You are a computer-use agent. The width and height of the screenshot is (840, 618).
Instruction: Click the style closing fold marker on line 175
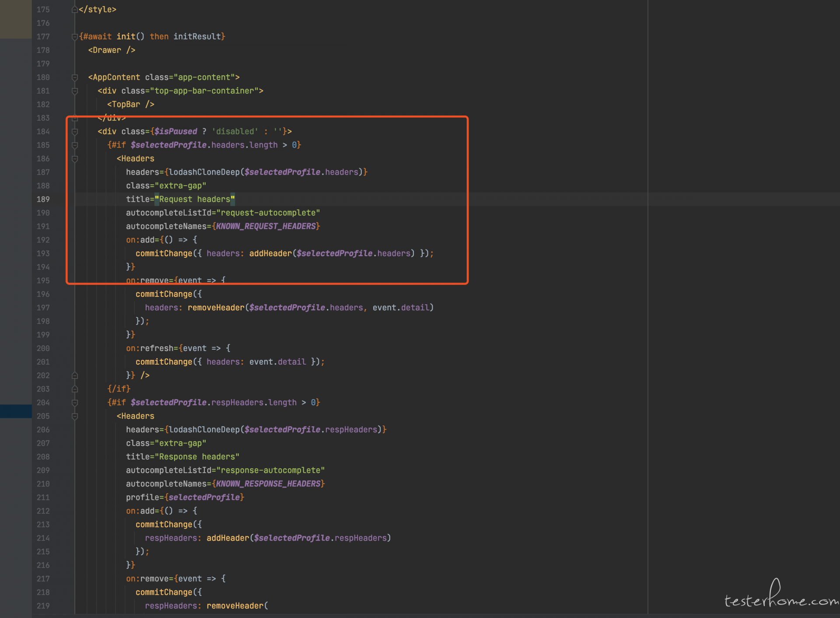coord(75,10)
